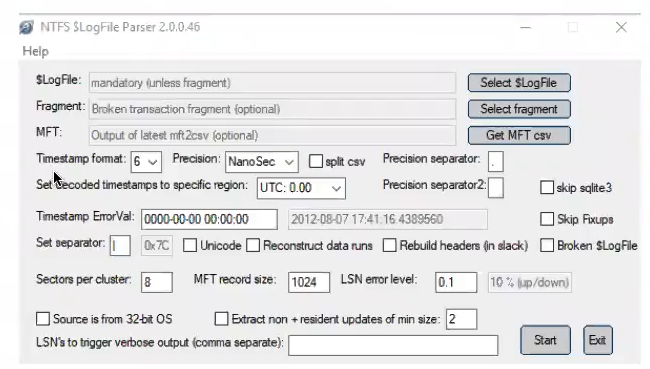Click the Select fragment button
Image resolution: width=650 pixels, height=369 pixels.
[x=519, y=109]
